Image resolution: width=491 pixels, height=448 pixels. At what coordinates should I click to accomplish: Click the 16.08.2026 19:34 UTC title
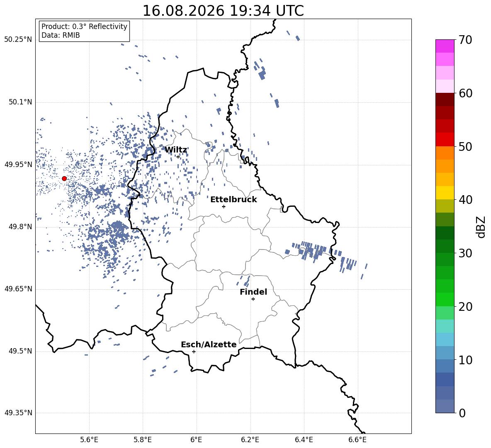pyautogui.click(x=223, y=11)
